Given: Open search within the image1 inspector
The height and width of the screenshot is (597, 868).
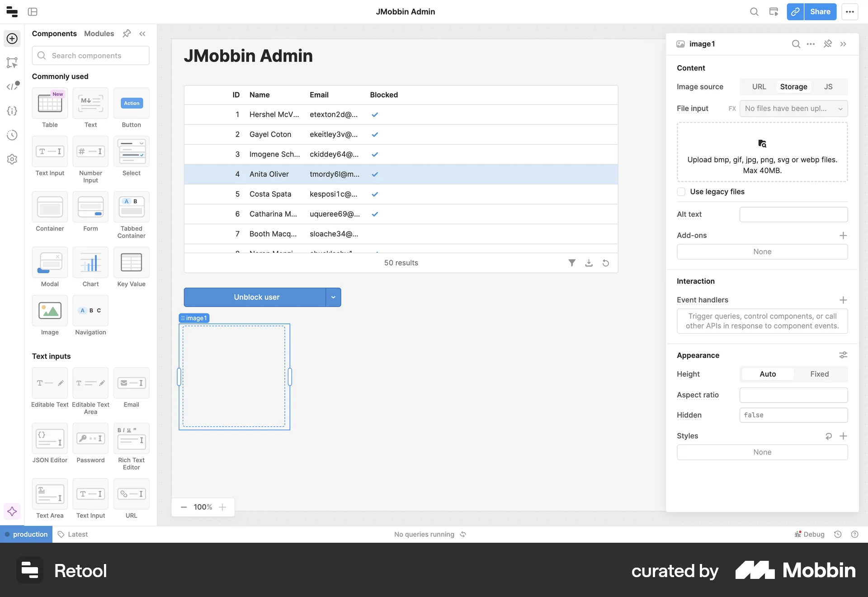Looking at the screenshot, I should point(796,44).
